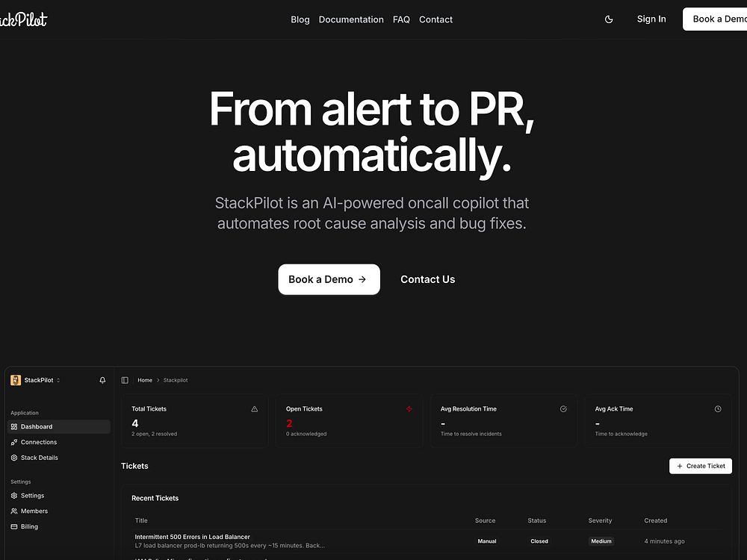
Task: Open the Documentation link
Action: (x=351, y=19)
